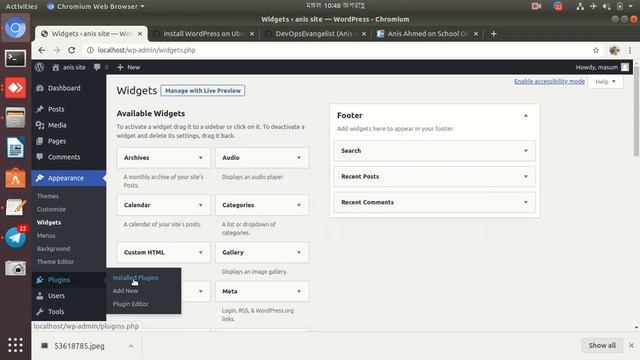Viewport: 640px width, 360px height.
Task: Click Show all downloads button
Action: point(602,345)
